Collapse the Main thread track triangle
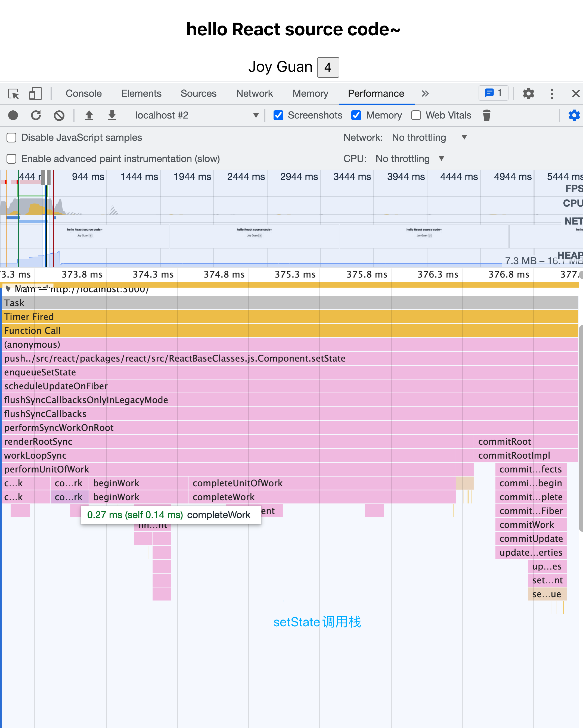 tap(8, 289)
